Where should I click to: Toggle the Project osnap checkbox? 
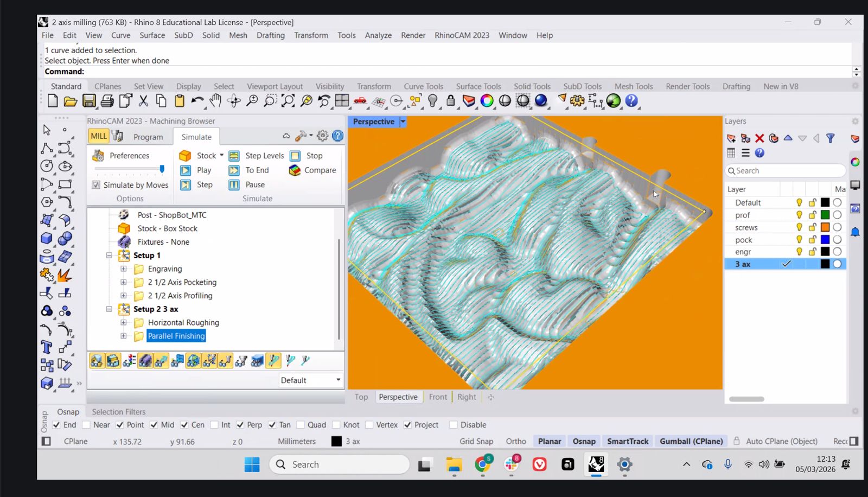pyautogui.click(x=407, y=425)
